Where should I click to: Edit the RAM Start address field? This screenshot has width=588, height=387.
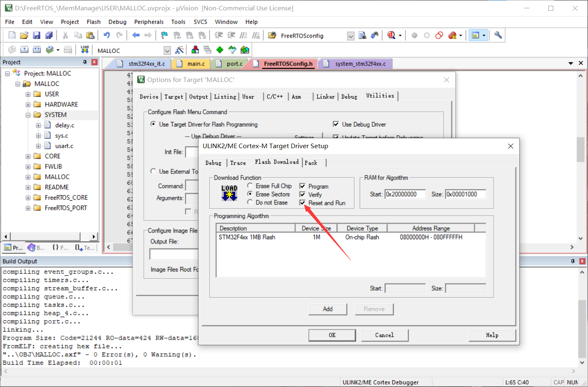[405, 194]
